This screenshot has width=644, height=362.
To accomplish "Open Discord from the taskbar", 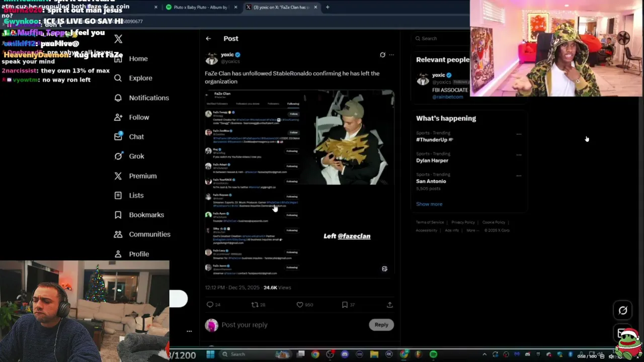I will [345, 354].
